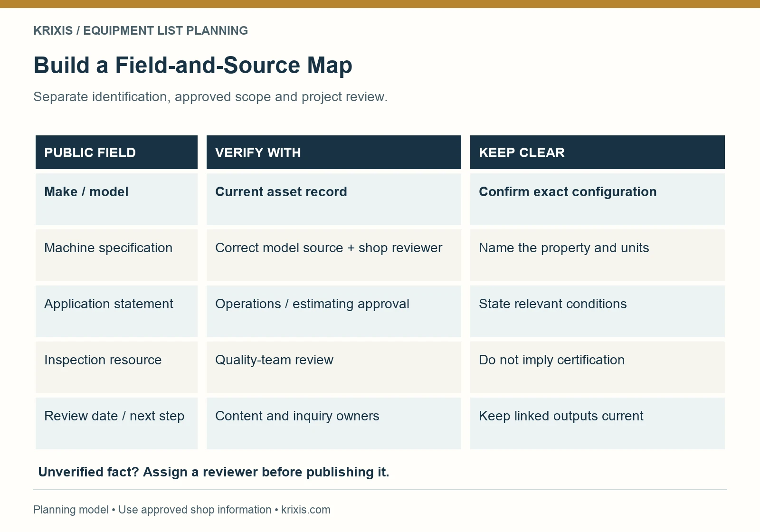Click 'Operations / estimating approval' cell

tap(334, 312)
